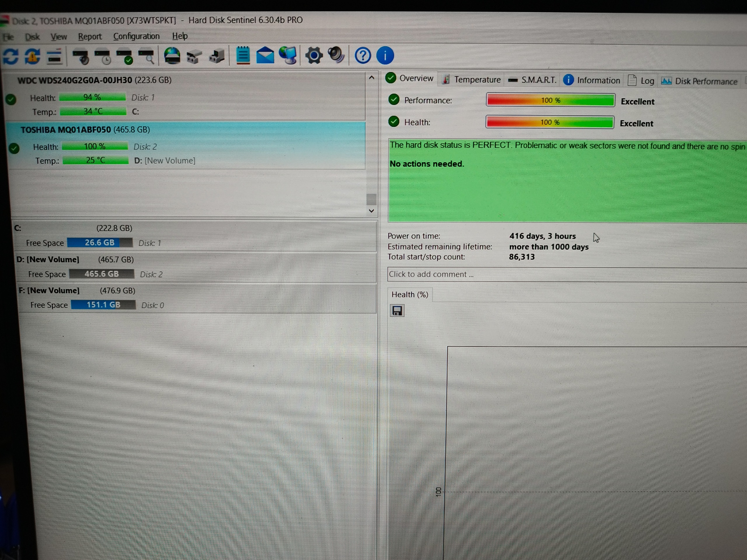Click the 'Disk: 0' label in F: row
Screen dimensions: 747x560
(153, 305)
